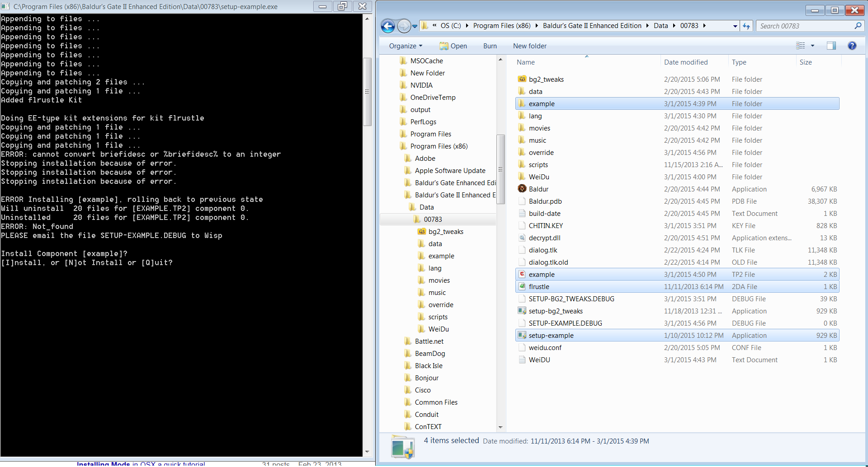The height and width of the screenshot is (467, 868).
Task: Click Battle.net folder in the tree
Action: (x=429, y=341)
